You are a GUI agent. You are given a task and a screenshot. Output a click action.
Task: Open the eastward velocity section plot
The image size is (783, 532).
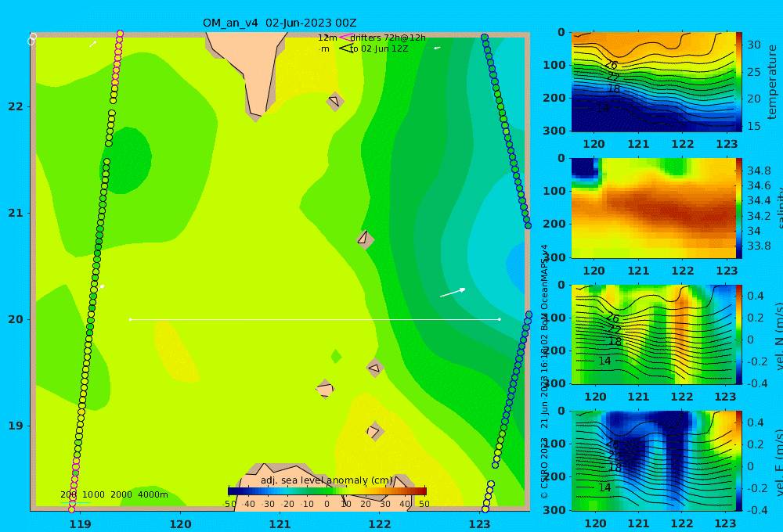point(653,461)
